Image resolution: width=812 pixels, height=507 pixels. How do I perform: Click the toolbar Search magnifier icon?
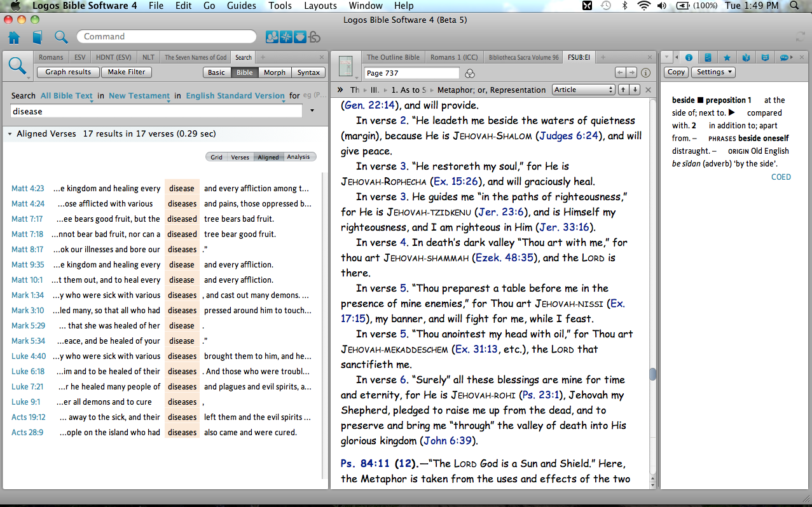(60, 37)
